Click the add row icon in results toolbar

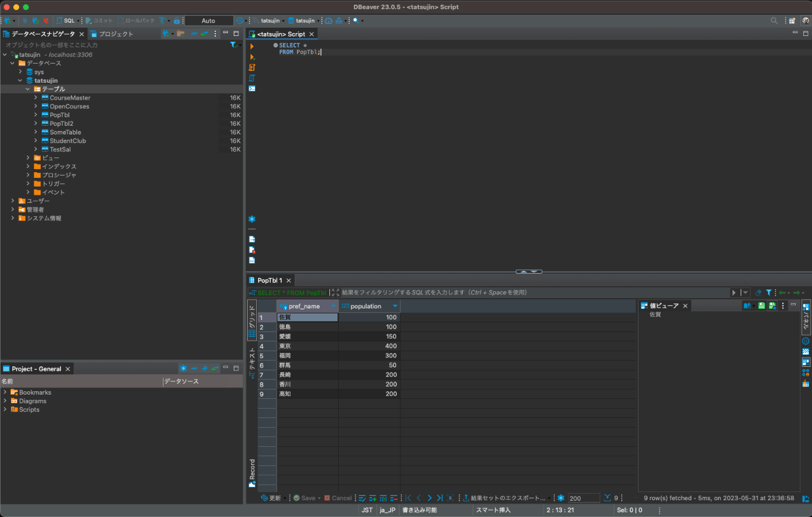pos(373,498)
